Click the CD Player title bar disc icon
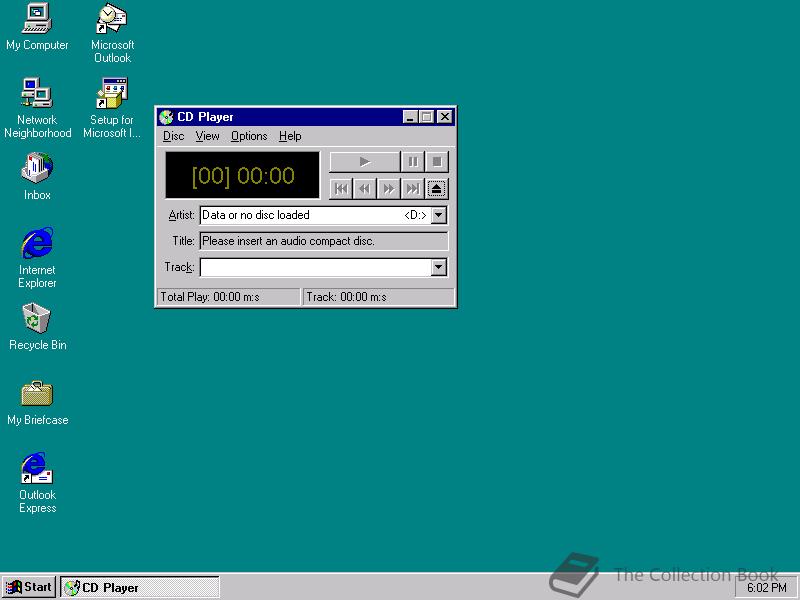The height and width of the screenshot is (600, 800). 166,117
